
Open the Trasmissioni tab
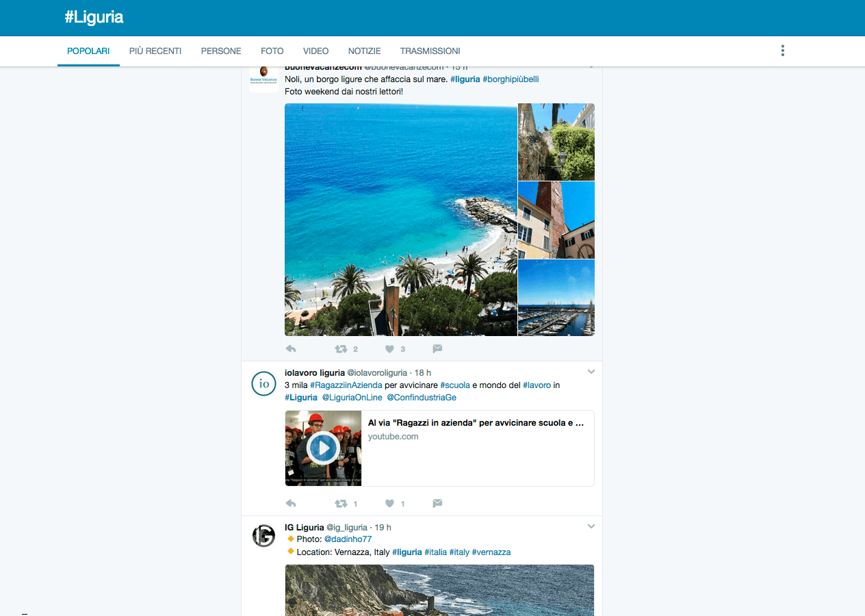point(430,51)
